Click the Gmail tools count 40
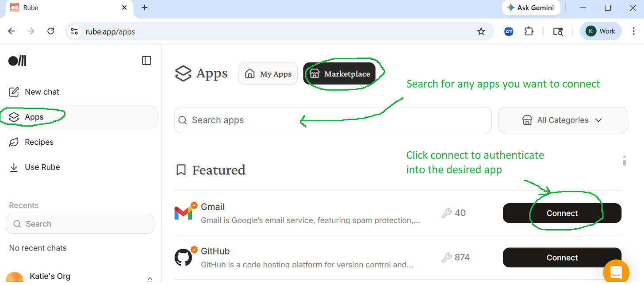 click(x=460, y=213)
